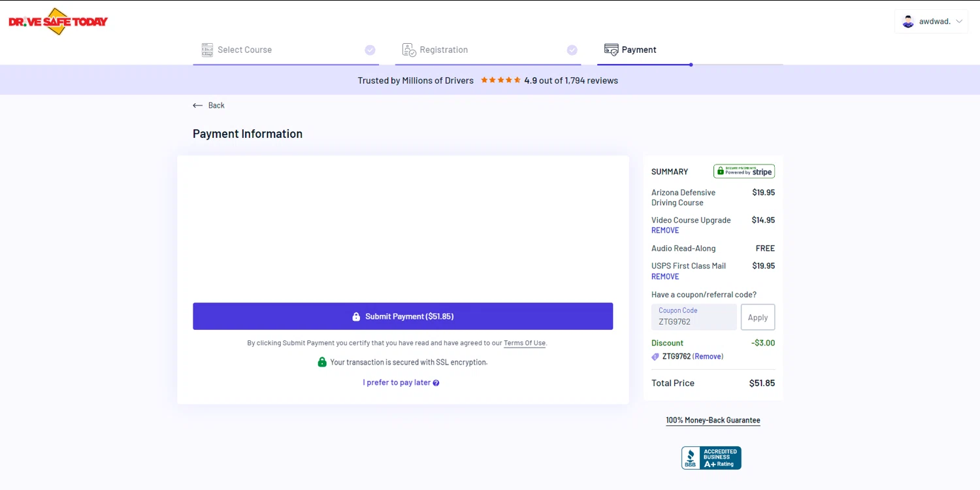Click the USPS First Class Mail $19.95 price

(763, 266)
